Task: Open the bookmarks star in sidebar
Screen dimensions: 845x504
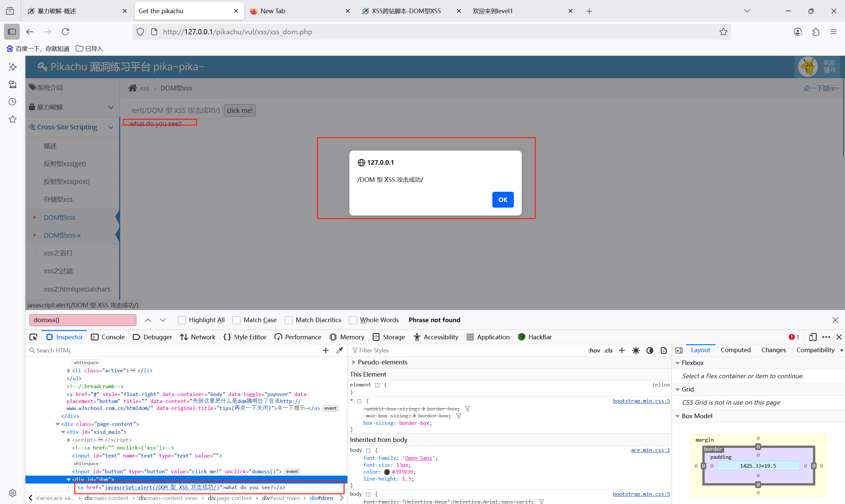Action: (x=13, y=119)
